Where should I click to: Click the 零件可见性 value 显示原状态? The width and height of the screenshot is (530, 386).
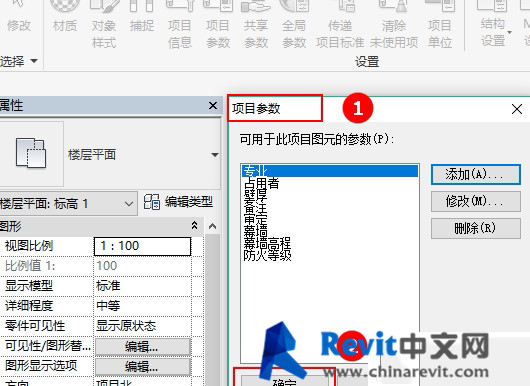pos(142,326)
